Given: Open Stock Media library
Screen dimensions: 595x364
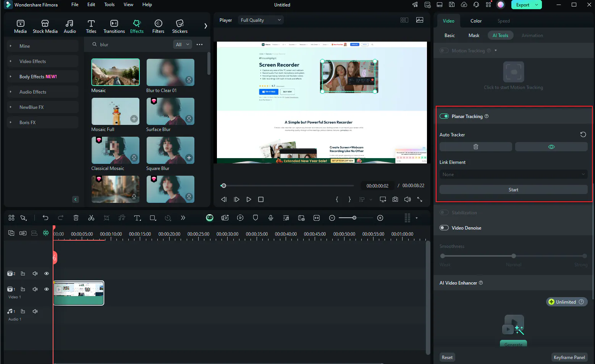Looking at the screenshot, I should point(45,26).
